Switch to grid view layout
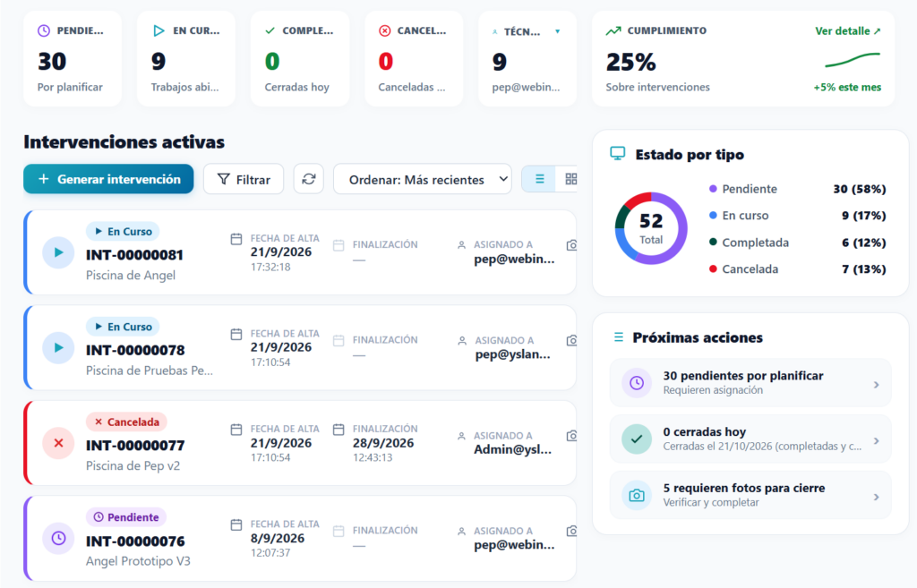The height and width of the screenshot is (588, 917). tap(570, 179)
